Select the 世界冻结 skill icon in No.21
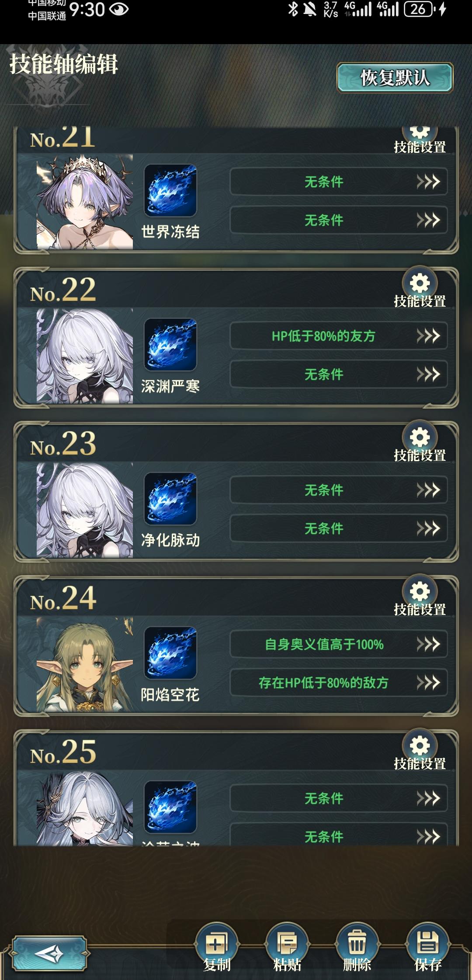This screenshot has width=472, height=980. click(x=170, y=190)
